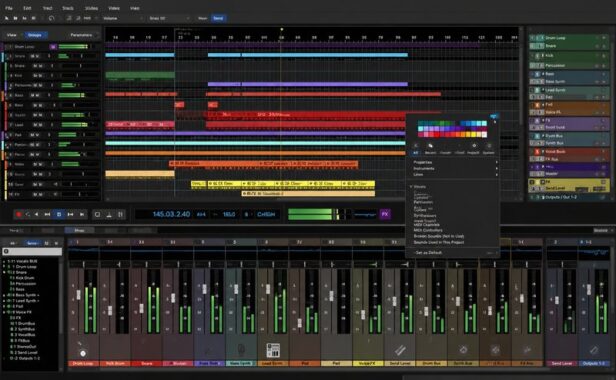Jump to the end with the transport skip-end button
This screenshot has width=616, height=380.
tap(82, 214)
